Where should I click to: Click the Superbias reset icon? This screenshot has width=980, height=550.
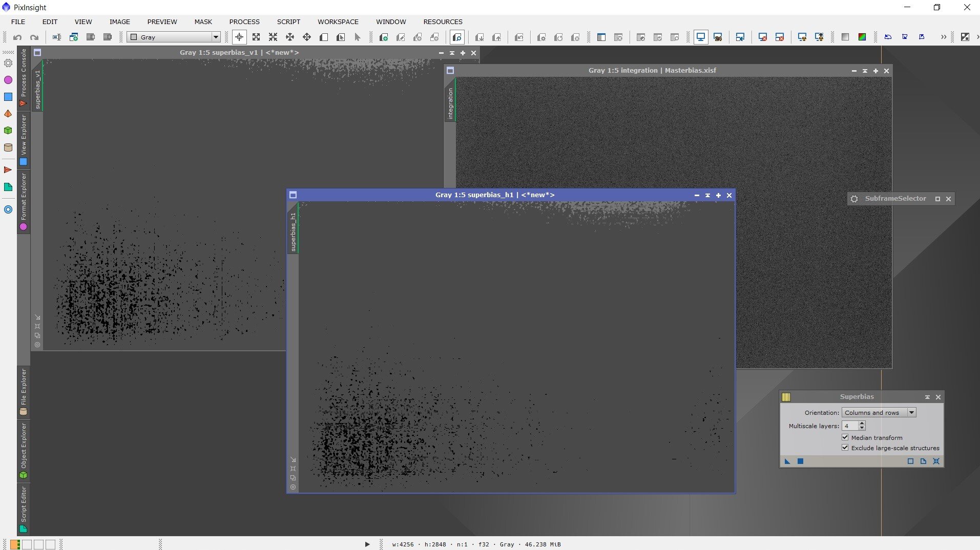pos(936,461)
